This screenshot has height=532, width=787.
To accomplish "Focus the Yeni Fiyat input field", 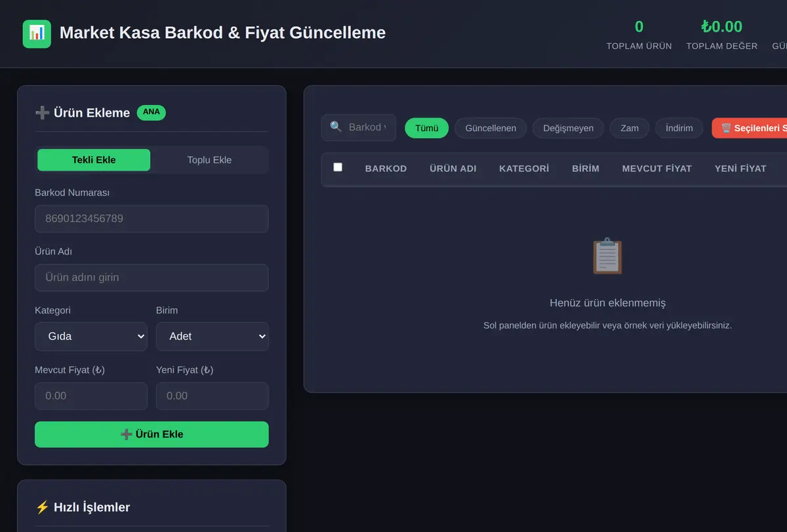I will pyautogui.click(x=212, y=396).
